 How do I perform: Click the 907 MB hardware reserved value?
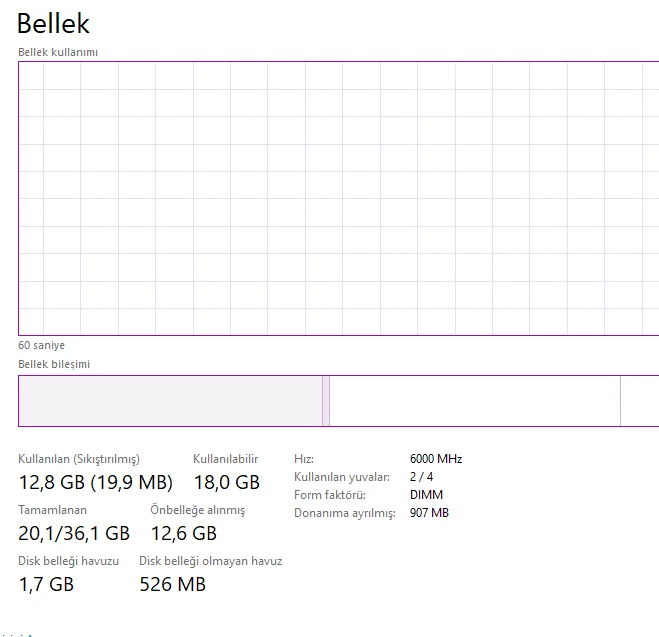[x=429, y=513]
